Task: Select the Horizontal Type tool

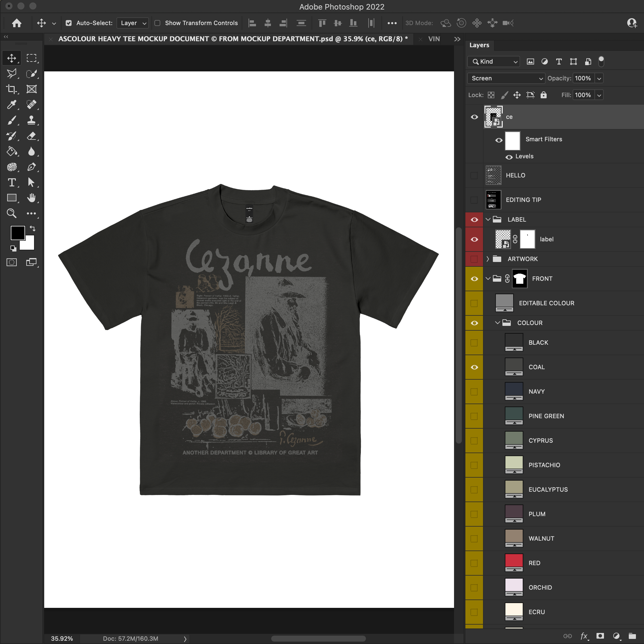Action: tap(12, 182)
